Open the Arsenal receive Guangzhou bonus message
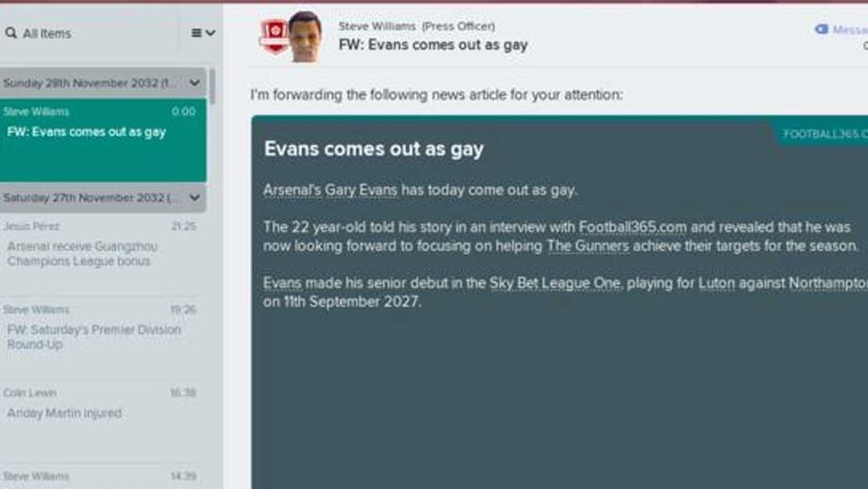 (103, 253)
